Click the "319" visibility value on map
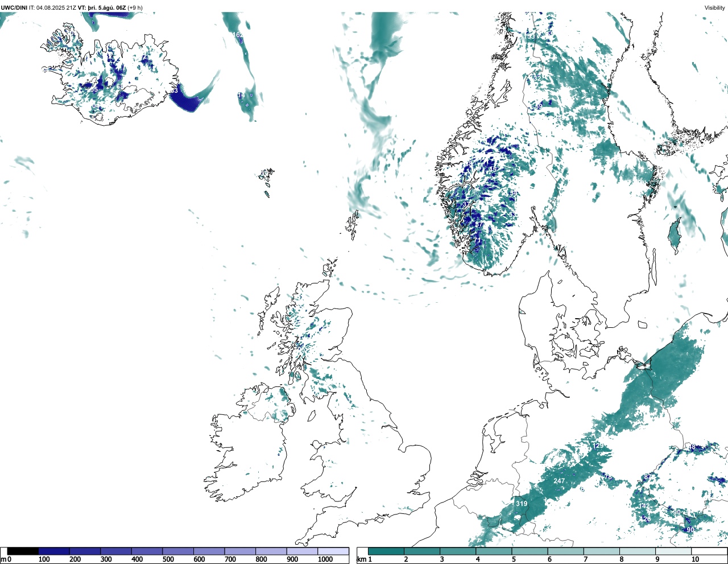The width and height of the screenshot is (728, 564). 522,504
